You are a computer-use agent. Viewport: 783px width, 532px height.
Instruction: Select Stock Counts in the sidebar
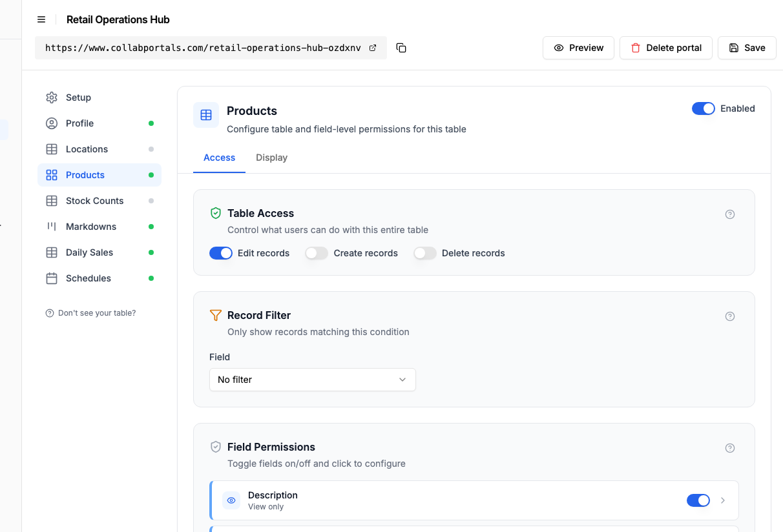click(x=99, y=201)
